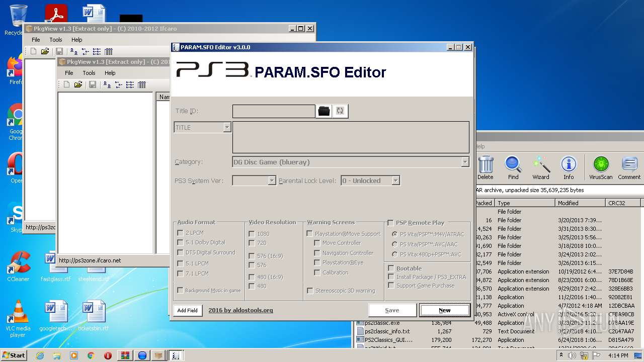The width and height of the screenshot is (644, 362).
Task: Select ps2classic_info.txt in WinRAR list
Action: 387,331
